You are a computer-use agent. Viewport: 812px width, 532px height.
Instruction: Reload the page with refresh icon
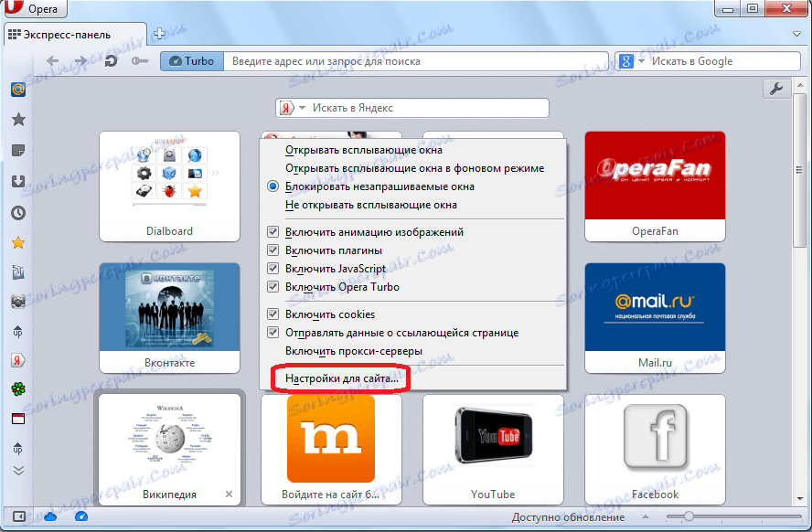click(111, 61)
